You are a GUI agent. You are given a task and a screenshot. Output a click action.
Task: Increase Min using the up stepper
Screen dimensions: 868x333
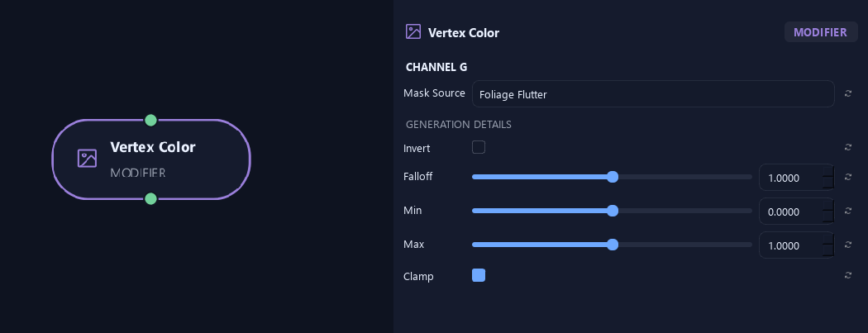[828, 205]
